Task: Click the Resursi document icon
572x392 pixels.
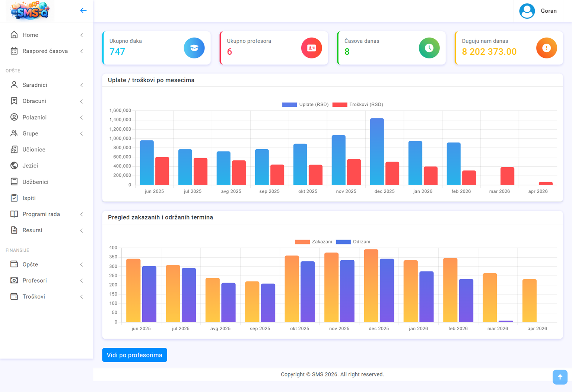Action: (x=14, y=230)
